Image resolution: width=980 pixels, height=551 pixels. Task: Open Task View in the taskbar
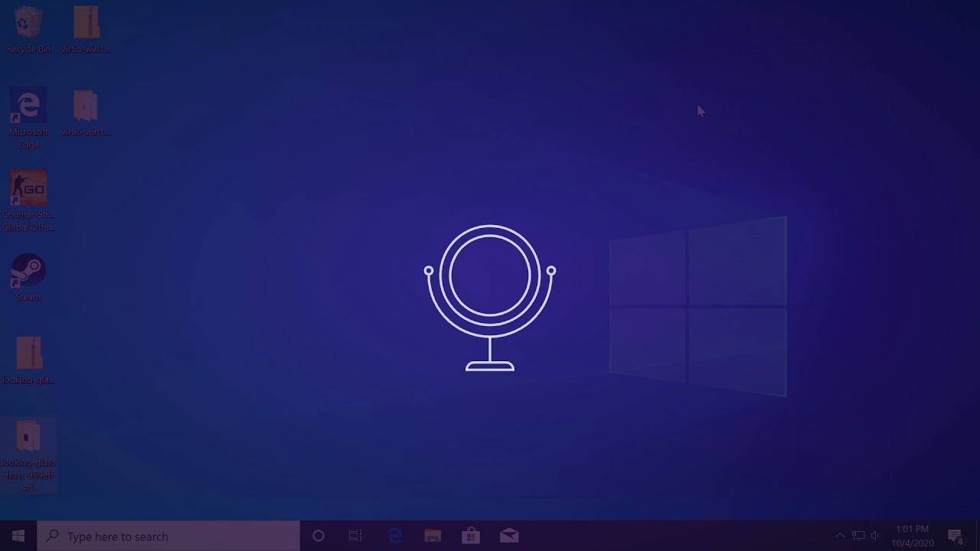355,536
